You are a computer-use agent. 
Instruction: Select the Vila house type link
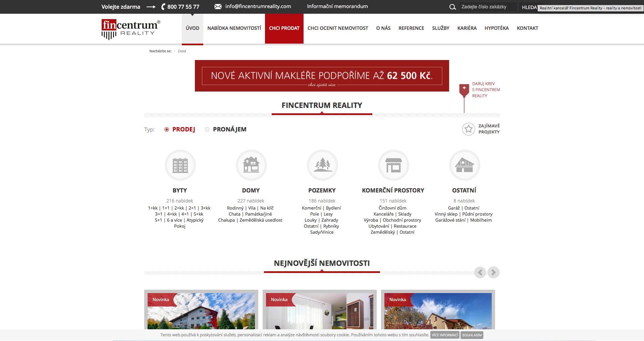pos(252,208)
